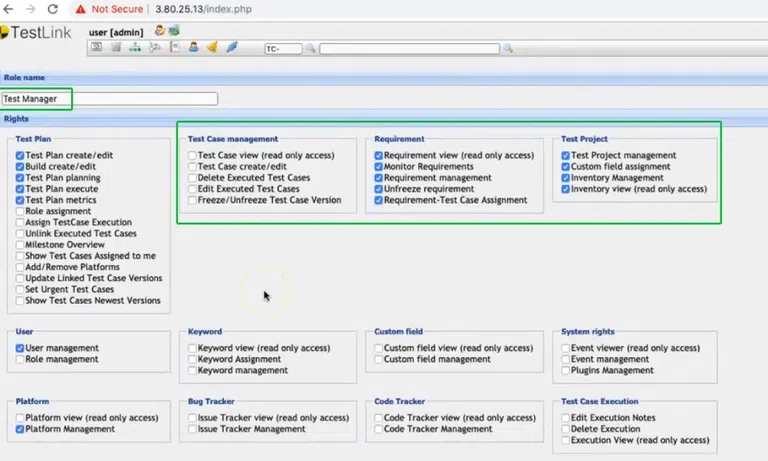Uncheck Platform Management
The width and height of the screenshot is (768, 461).
point(20,429)
